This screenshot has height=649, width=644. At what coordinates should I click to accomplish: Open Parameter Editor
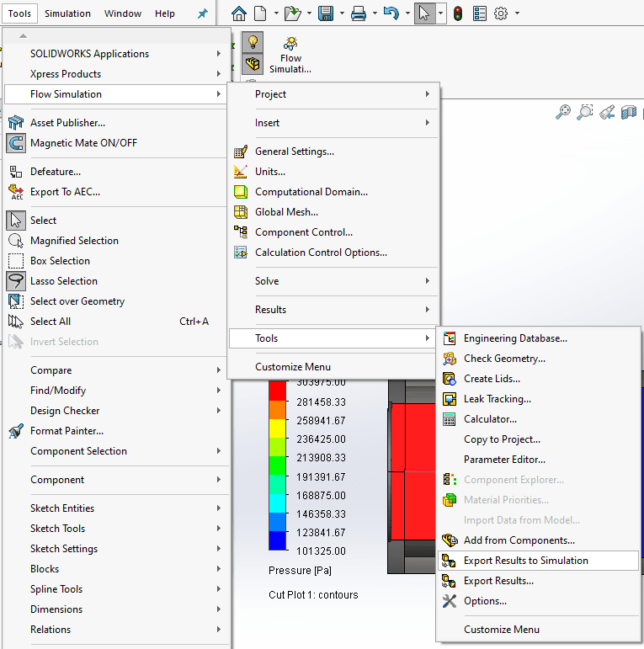(538, 460)
